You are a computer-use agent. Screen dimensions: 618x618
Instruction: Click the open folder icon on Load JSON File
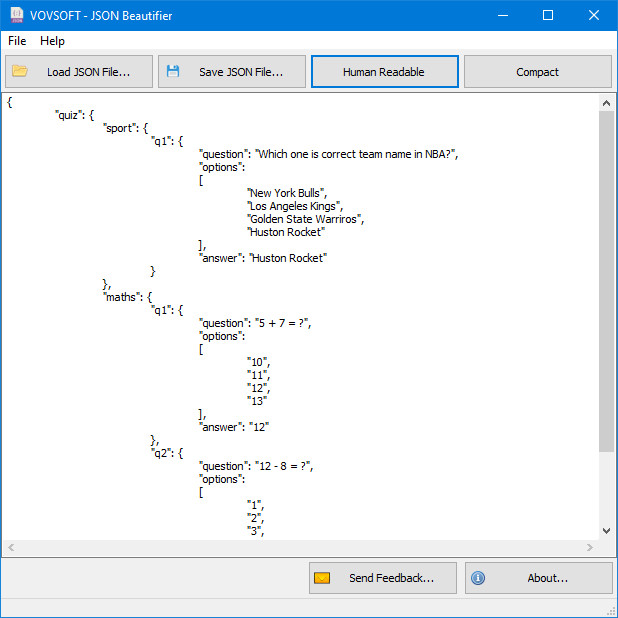[20, 71]
